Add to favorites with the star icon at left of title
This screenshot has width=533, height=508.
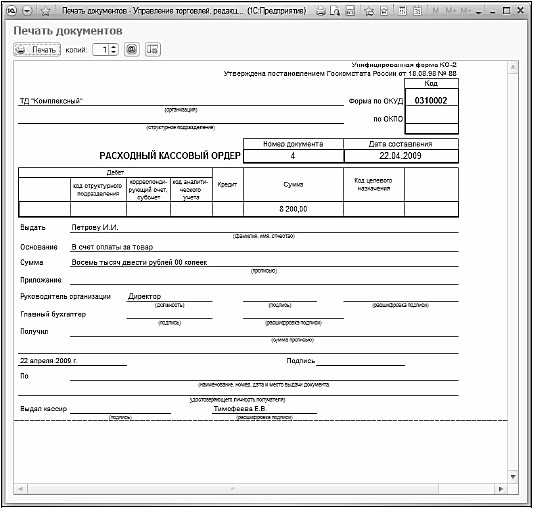46,11
